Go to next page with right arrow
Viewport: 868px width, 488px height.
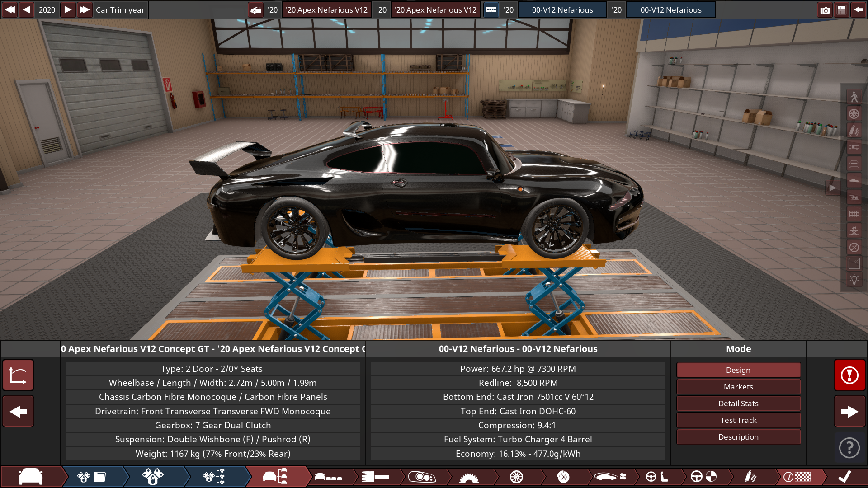click(849, 412)
